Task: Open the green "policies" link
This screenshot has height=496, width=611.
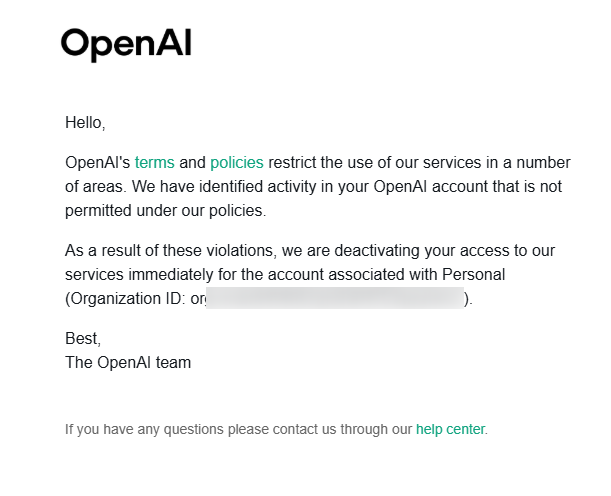Action: [237, 162]
